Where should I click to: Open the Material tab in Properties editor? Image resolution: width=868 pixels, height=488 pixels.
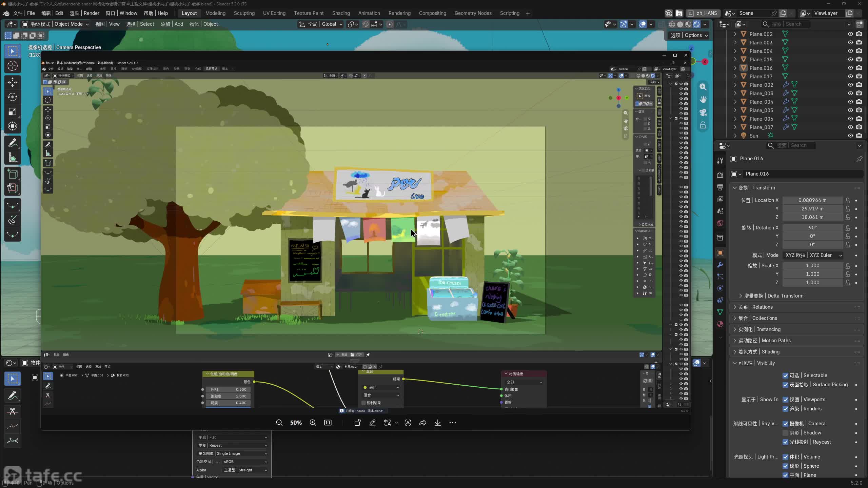(x=720, y=324)
